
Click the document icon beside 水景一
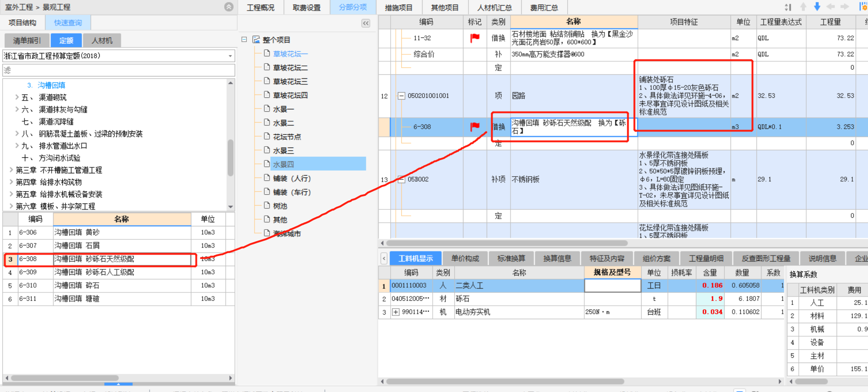tap(267, 109)
